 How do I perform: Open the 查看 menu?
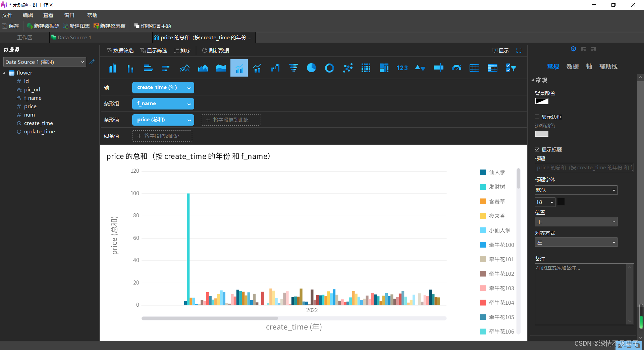click(x=48, y=15)
